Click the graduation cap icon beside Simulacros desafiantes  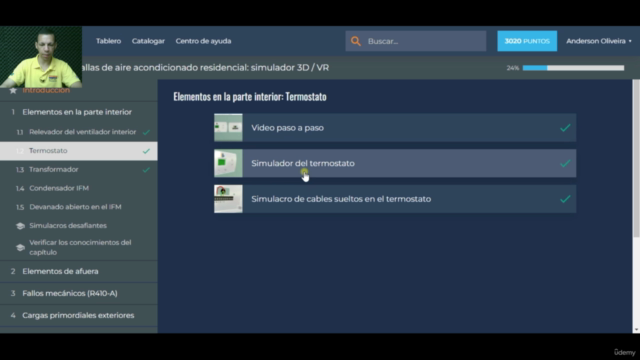(x=20, y=226)
